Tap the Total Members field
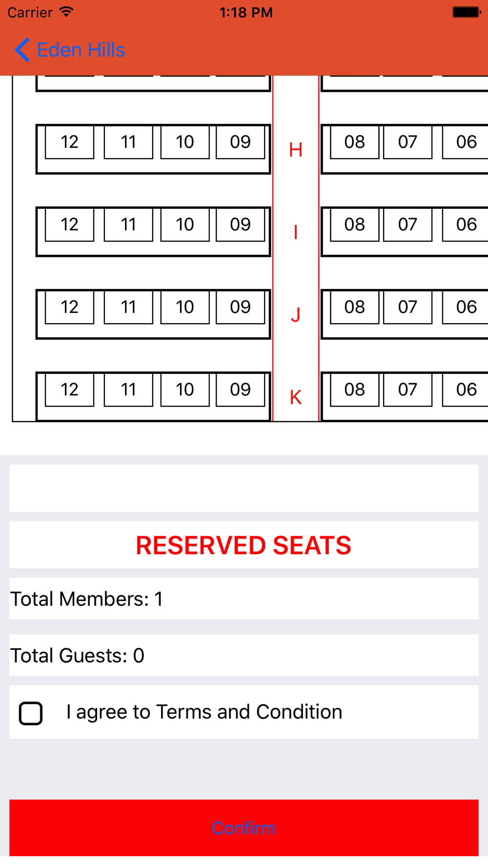The height and width of the screenshot is (868, 488). tap(244, 599)
